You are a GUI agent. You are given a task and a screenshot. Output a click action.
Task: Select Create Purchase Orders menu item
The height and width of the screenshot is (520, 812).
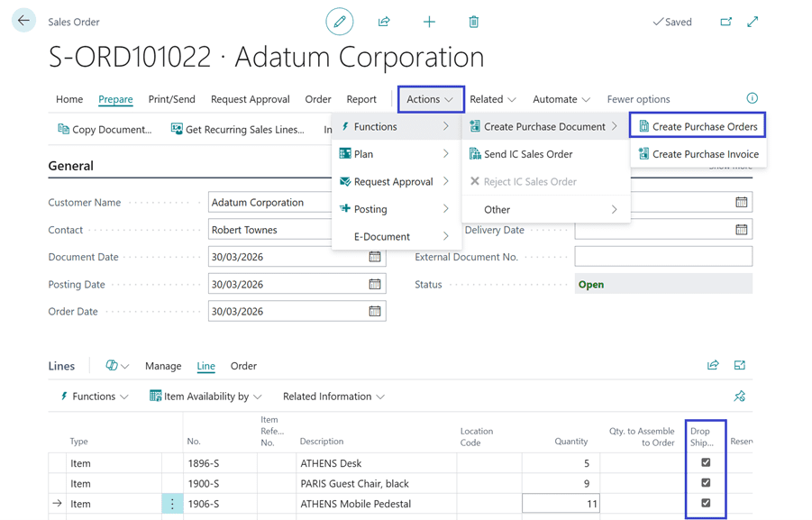pyautogui.click(x=698, y=126)
